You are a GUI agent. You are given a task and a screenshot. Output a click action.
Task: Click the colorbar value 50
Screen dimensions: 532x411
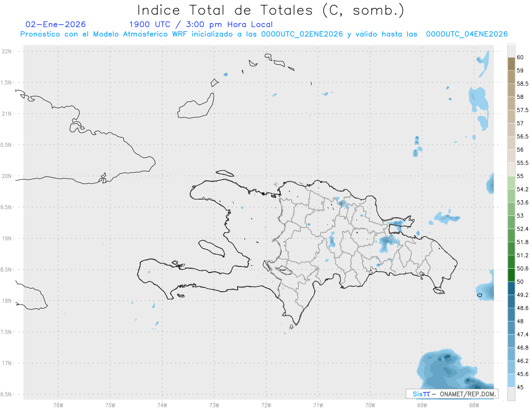click(520, 282)
